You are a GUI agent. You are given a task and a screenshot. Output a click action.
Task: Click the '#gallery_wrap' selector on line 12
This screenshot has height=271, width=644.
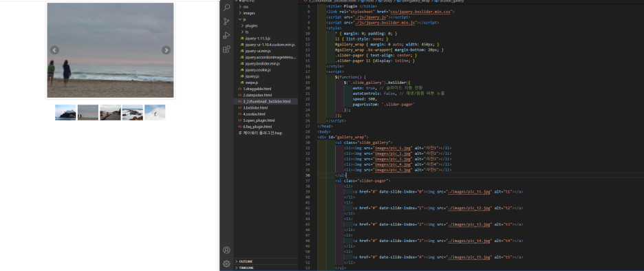point(348,44)
